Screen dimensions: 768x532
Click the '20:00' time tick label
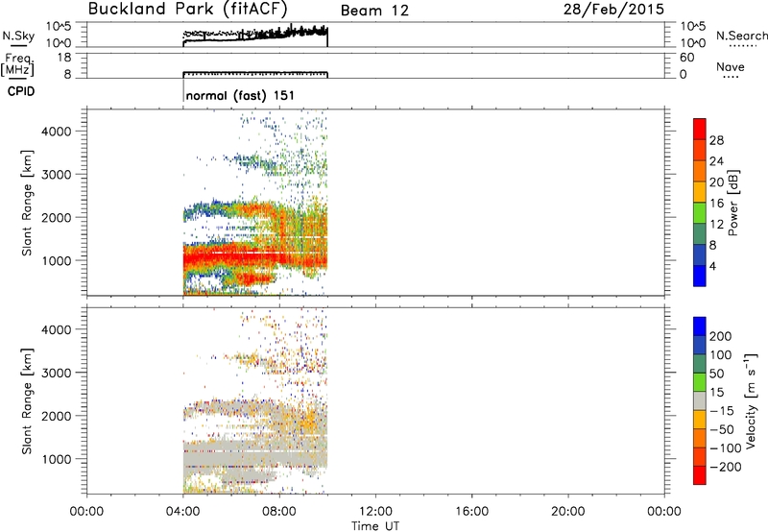568,512
